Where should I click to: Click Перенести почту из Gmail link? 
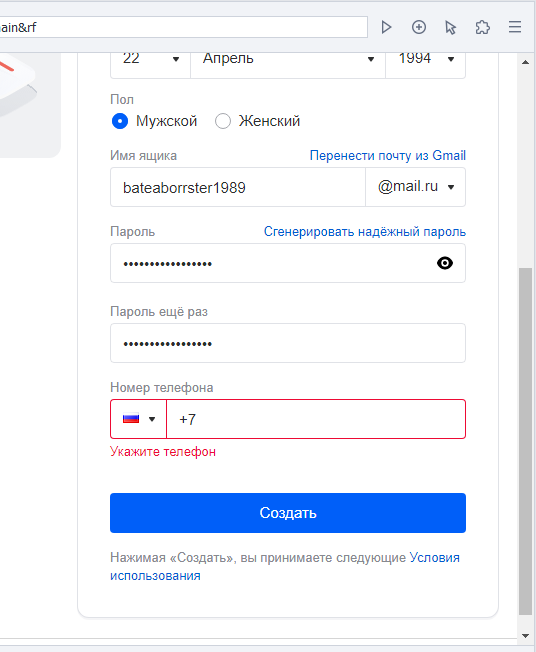coord(388,156)
